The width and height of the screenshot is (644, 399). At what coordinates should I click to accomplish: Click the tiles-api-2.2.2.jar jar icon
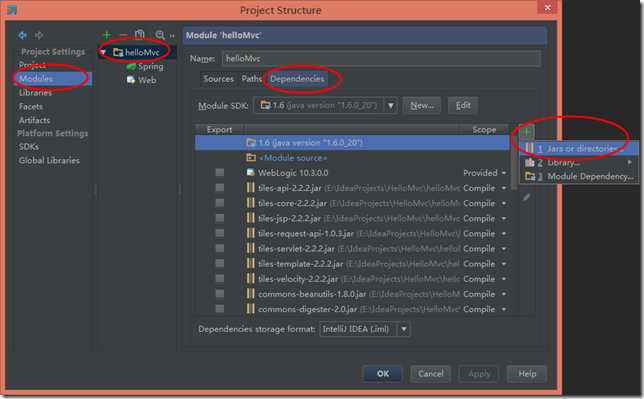pos(250,188)
